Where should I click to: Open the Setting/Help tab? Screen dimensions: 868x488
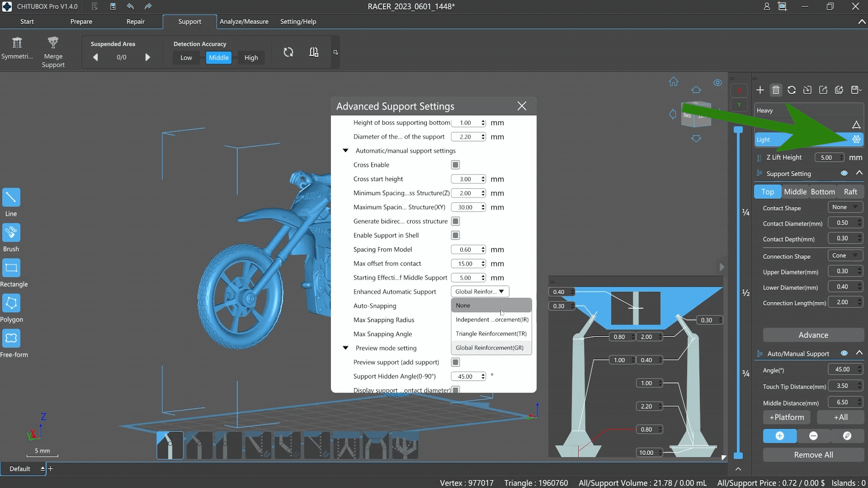click(x=298, y=21)
